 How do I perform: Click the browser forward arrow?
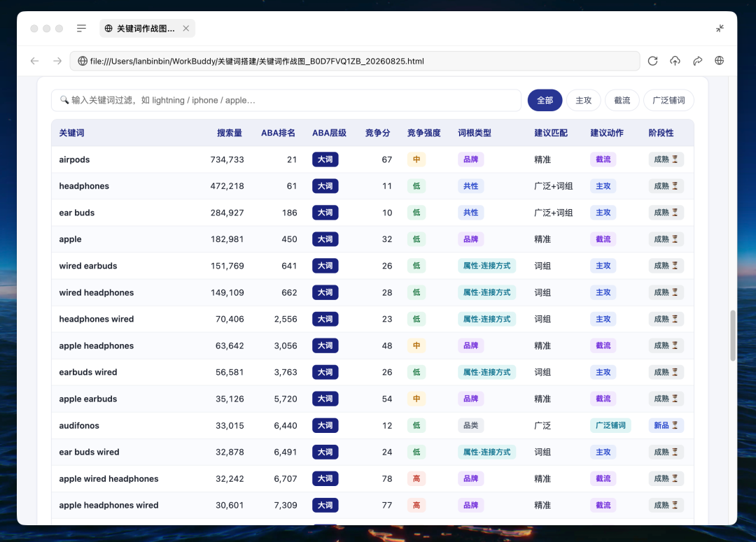[x=57, y=61]
